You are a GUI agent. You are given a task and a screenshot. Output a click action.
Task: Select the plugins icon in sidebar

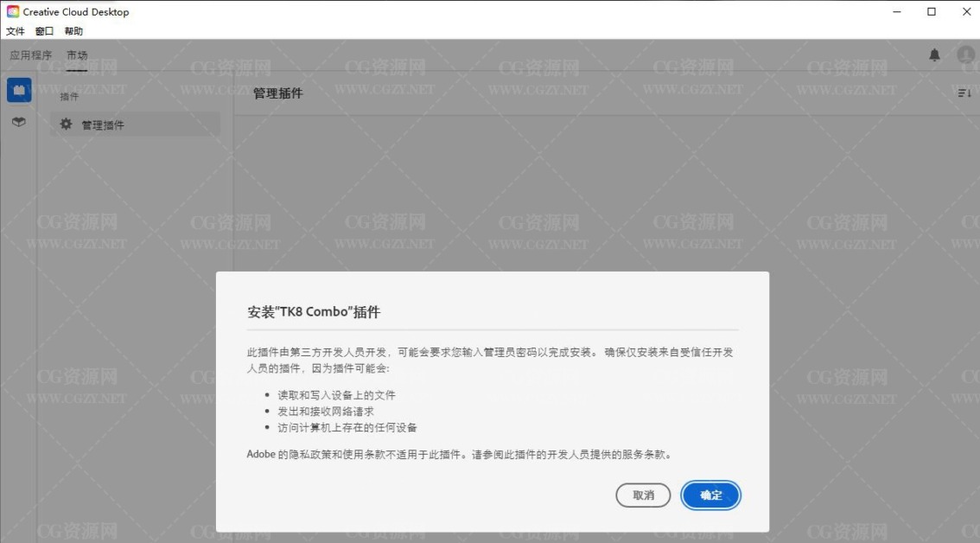coord(19,90)
